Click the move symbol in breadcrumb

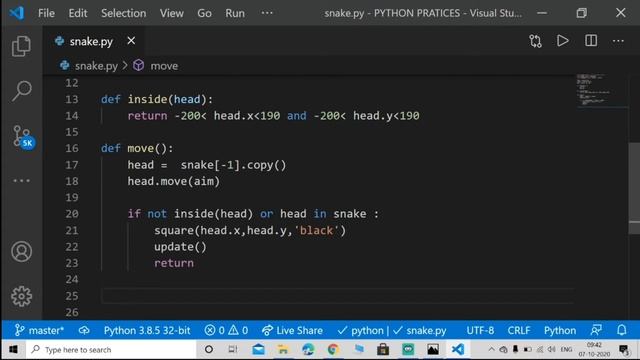pos(164,66)
